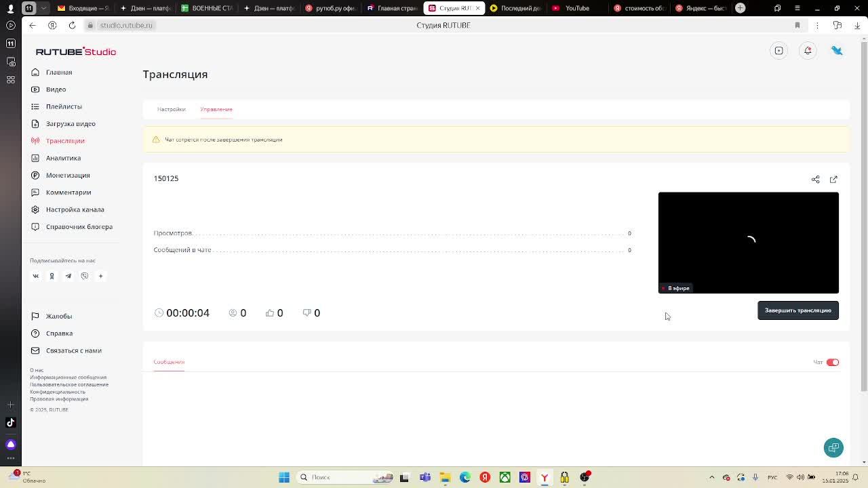868x488 pixels.
Task: Select the Сообщения chat tab
Action: pos(169,362)
